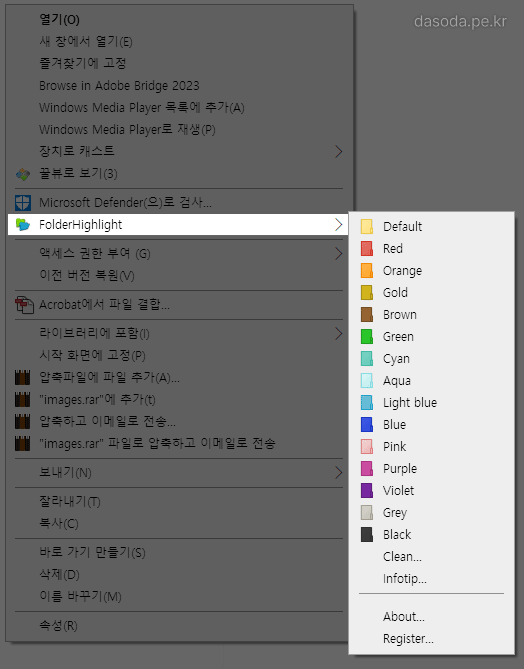
Task: Open the About... entry
Action: coord(404,617)
